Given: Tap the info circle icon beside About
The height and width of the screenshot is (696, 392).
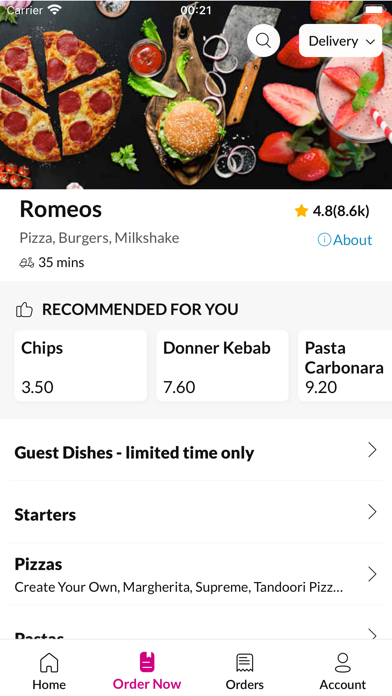Looking at the screenshot, I should pyautogui.click(x=324, y=240).
